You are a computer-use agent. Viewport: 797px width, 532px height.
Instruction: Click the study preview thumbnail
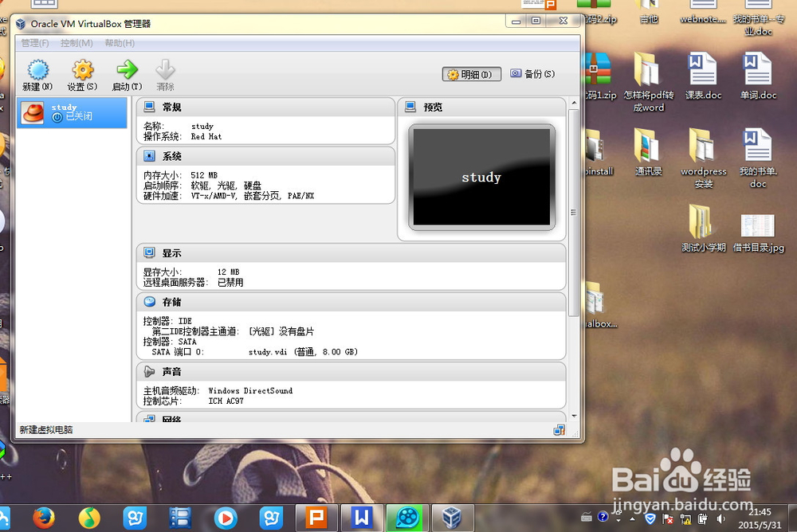pos(481,177)
